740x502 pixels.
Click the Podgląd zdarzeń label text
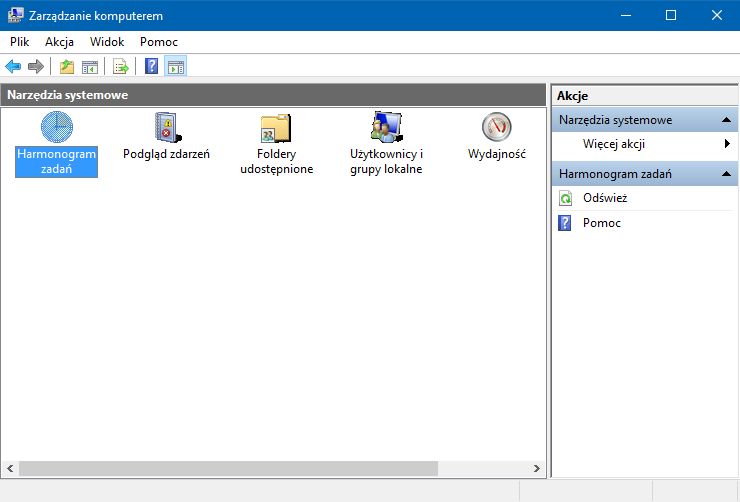pyautogui.click(x=166, y=154)
